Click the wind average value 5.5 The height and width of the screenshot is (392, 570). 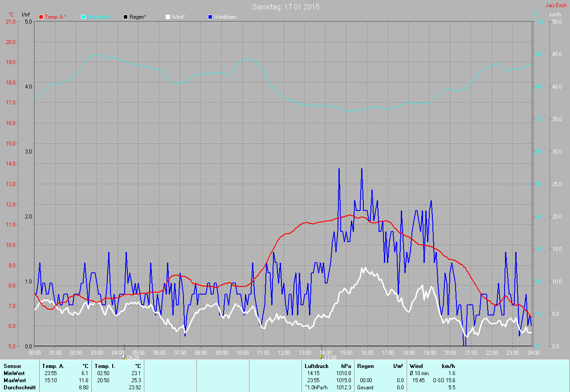click(x=452, y=388)
